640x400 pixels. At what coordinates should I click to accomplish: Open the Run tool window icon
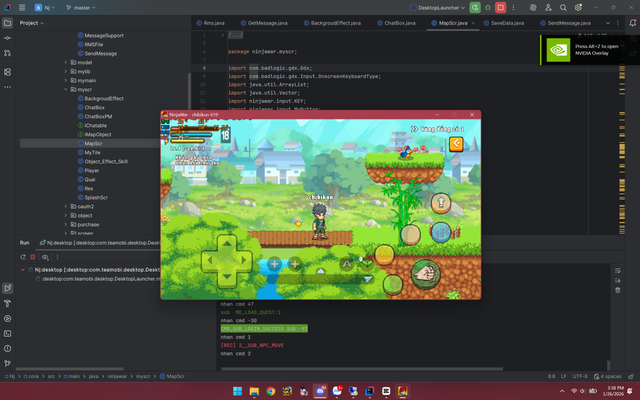click(x=7, y=288)
